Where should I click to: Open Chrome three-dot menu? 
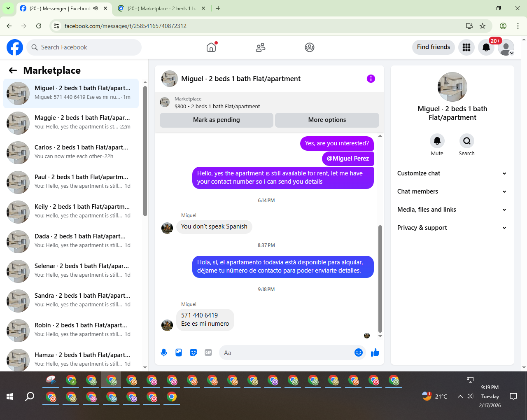click(x=518, y=26)
